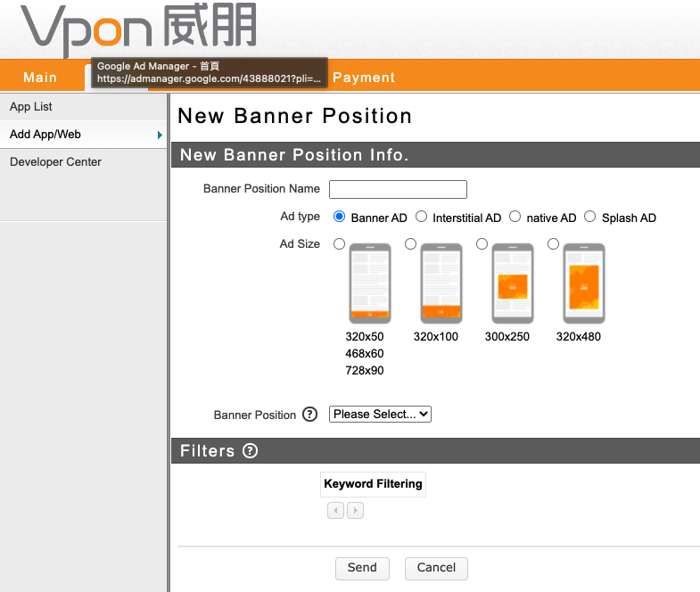Image resolution: width=700 pixels, height=592 pixels.
Task: Click the Send button
Action: [x=362, y=568]
